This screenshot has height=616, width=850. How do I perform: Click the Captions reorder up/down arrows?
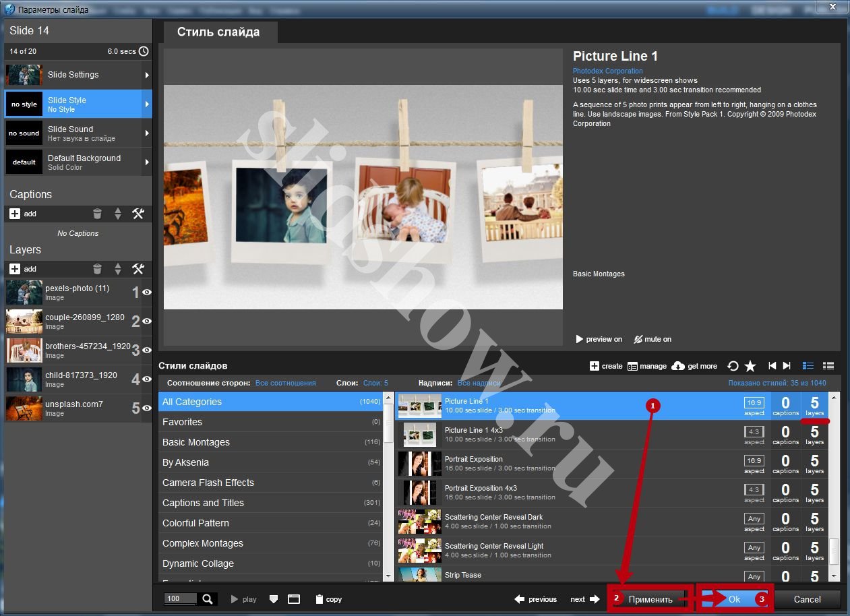(118, 214)
